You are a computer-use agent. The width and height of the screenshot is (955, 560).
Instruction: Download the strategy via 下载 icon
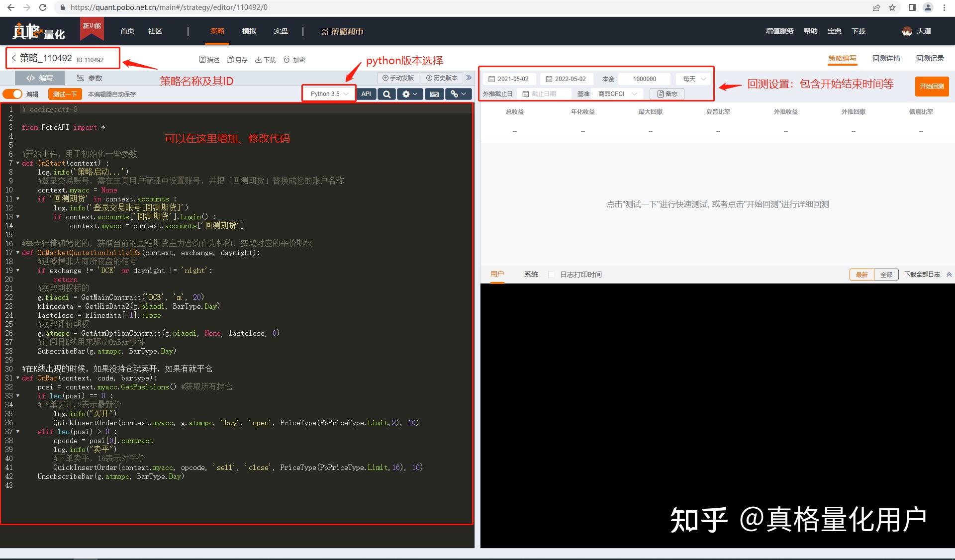coord(266,59)
